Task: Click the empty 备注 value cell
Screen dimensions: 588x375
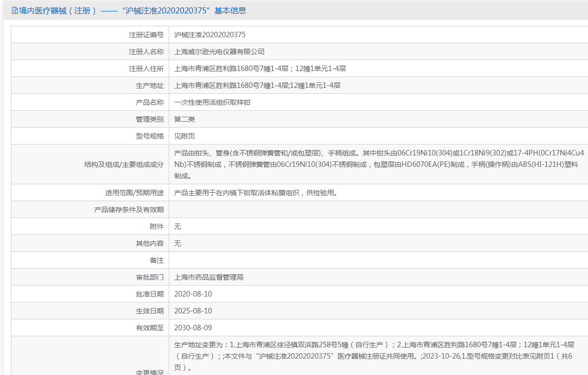Action: tap(377, 260)
